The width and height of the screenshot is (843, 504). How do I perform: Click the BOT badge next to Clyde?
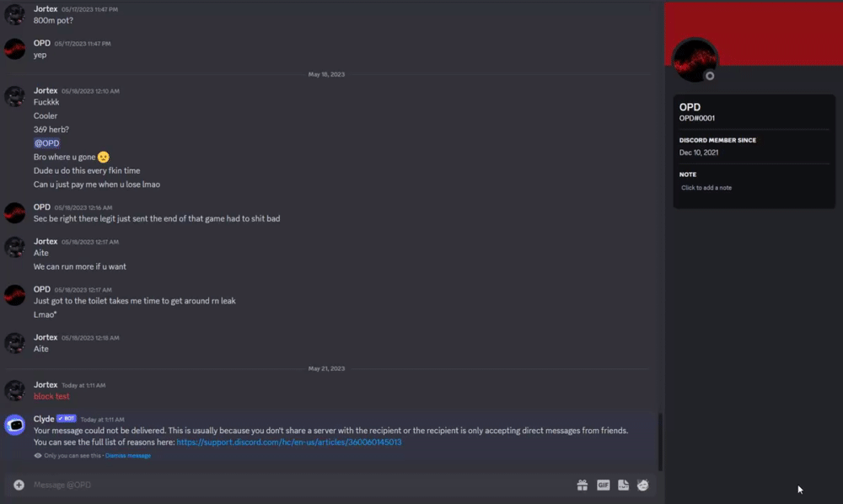point(67,419)
